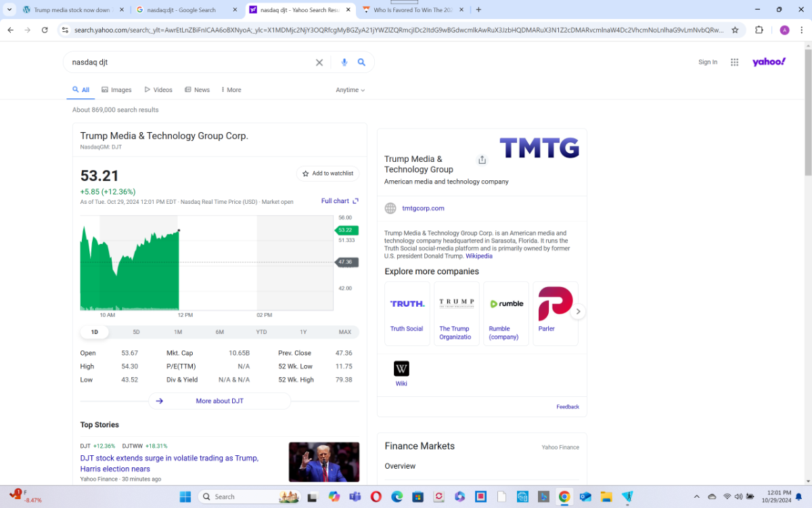View site information in the address bar

pyautogui.click(x=65, y=30)
